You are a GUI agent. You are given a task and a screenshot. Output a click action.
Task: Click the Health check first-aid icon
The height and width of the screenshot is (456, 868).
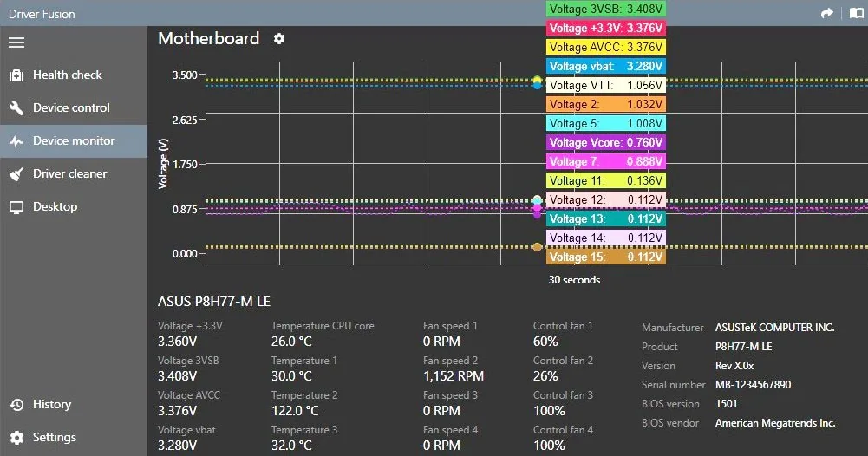16,75
